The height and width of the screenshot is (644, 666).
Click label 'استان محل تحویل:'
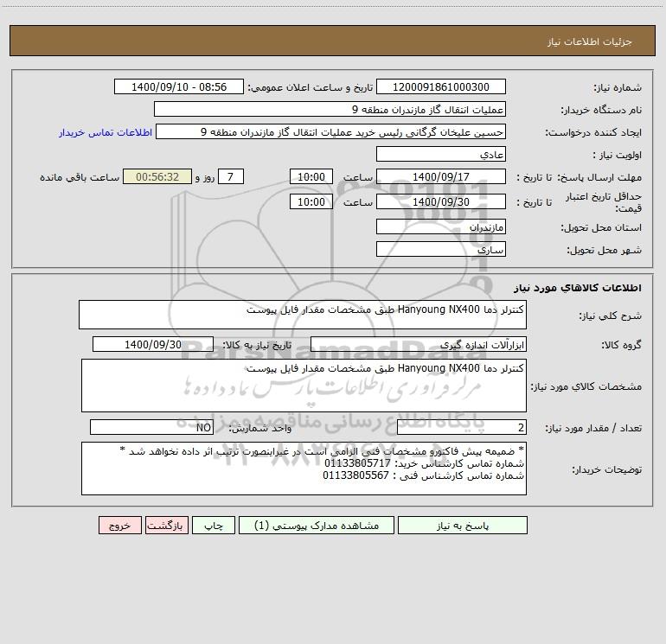coord(601,228)
